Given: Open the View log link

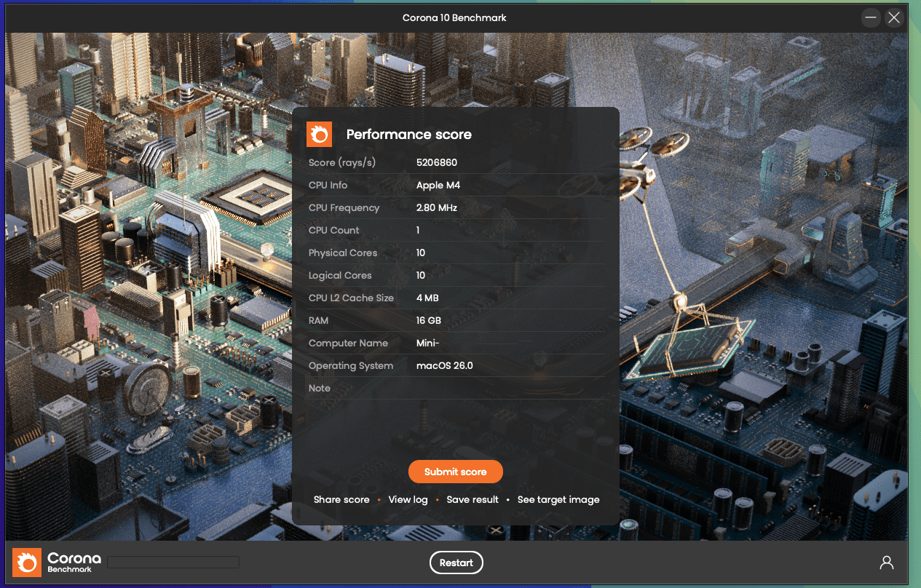Looking at the screenshot, I should pyautogui.click(x=408, y=499).
